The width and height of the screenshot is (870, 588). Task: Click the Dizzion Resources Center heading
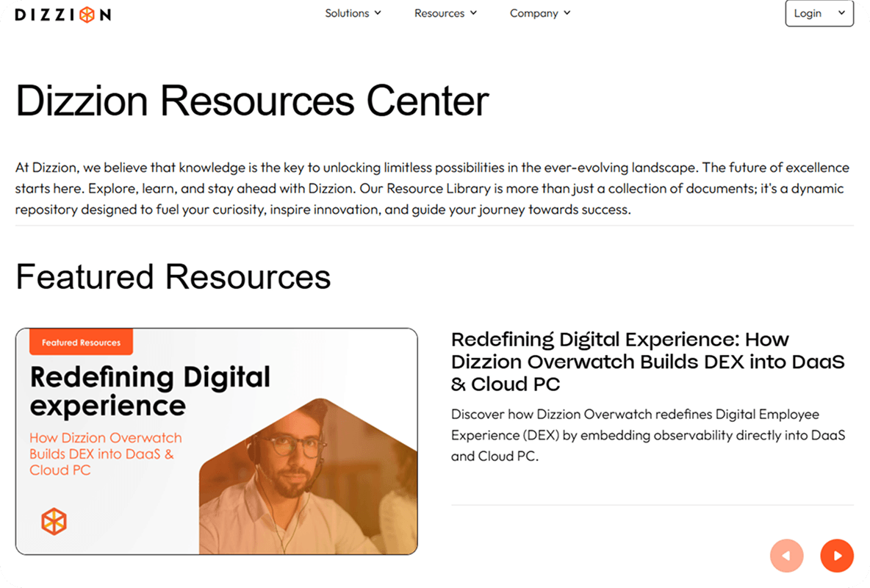[x=252, y=101]
